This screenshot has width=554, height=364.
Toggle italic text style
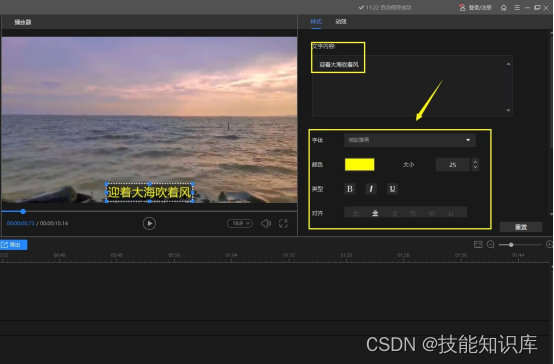371,189
